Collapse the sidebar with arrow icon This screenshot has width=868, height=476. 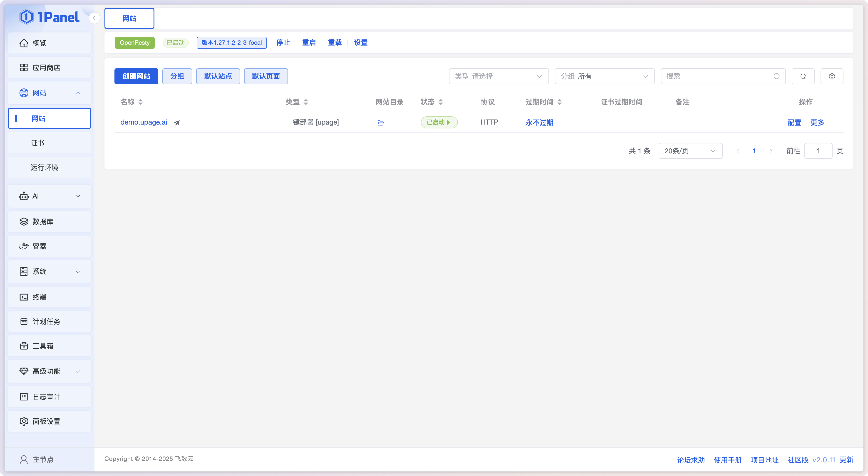click(94, 18)
